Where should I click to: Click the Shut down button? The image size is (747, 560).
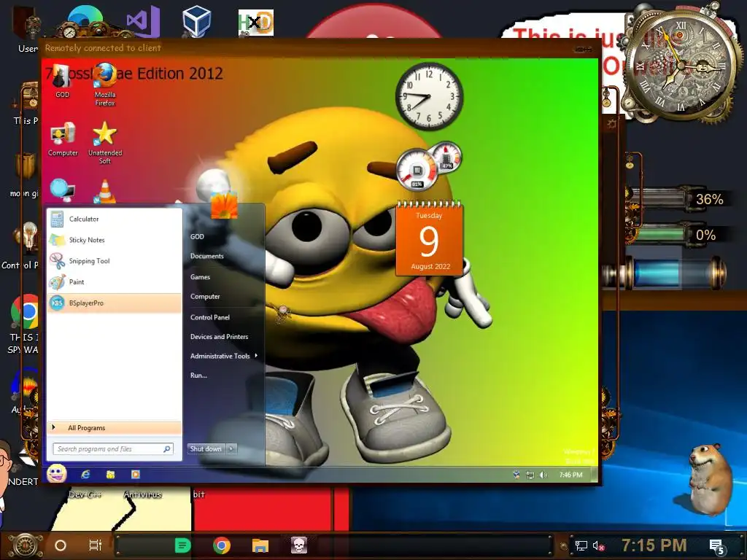206,448
